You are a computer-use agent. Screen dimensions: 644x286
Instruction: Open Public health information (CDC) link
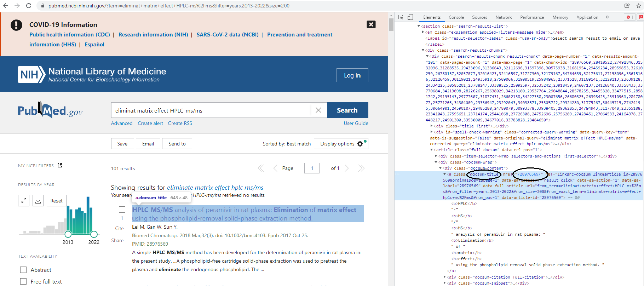coord(70,35)
